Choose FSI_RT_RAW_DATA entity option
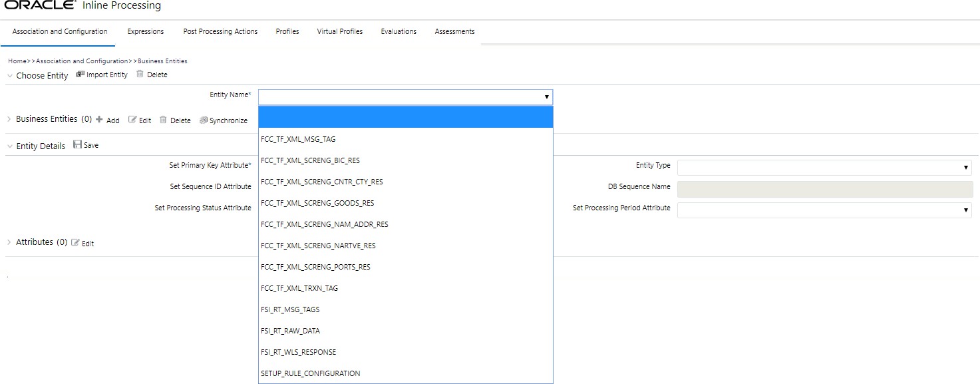The image size is (980, 384). pos(406,331)
